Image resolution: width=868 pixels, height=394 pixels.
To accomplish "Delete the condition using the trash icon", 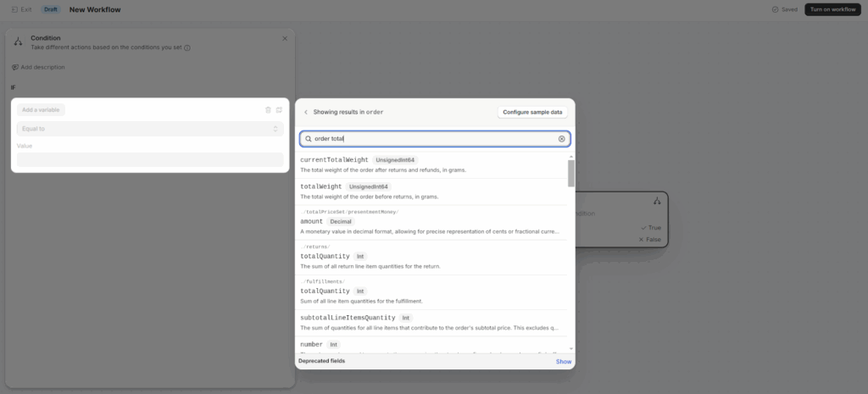I will coord(269,109).
